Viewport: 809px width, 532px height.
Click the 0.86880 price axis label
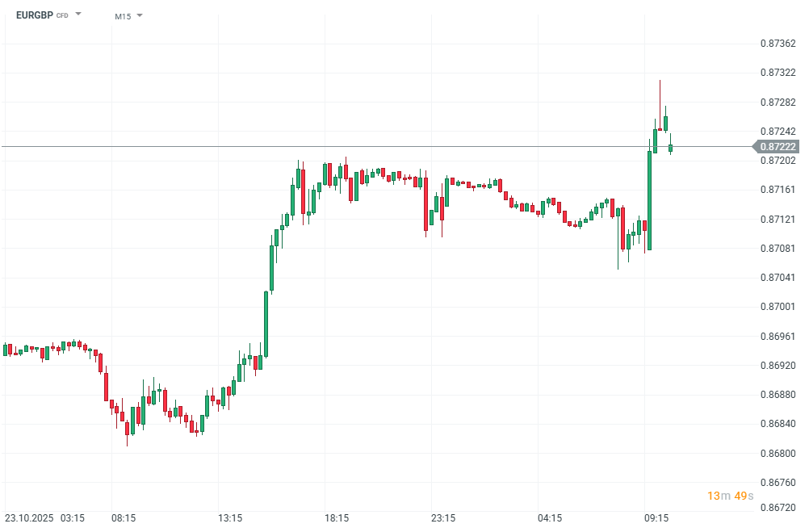[778, 395]
